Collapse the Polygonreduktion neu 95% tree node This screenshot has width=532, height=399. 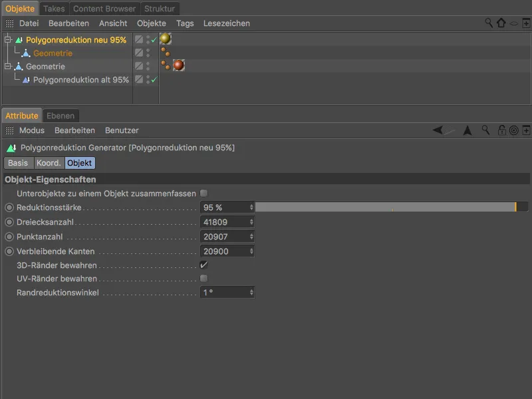(8, 40)
